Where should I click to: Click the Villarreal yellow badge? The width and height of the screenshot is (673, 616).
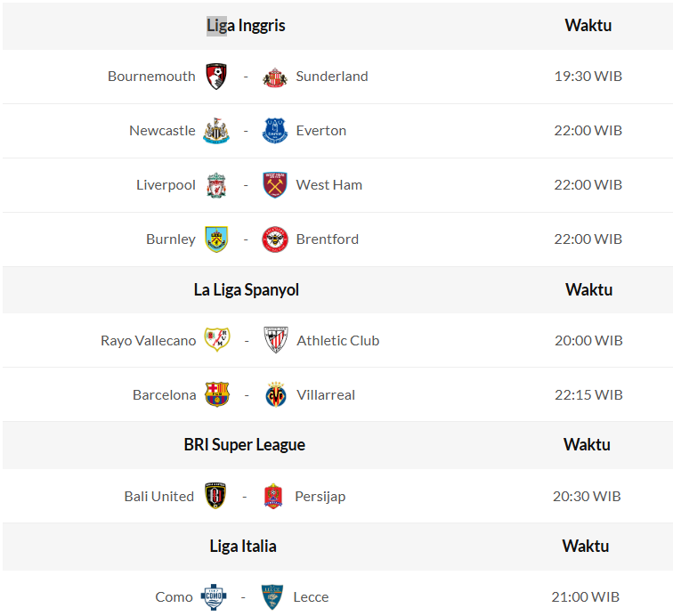click(x=276, y=394)
